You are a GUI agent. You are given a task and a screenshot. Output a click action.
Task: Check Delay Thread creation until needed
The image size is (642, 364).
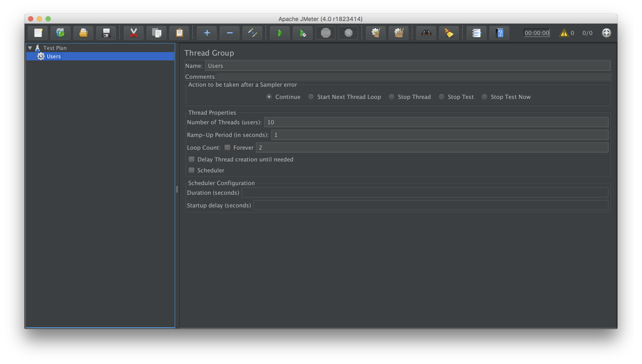(x=191, y=159)
